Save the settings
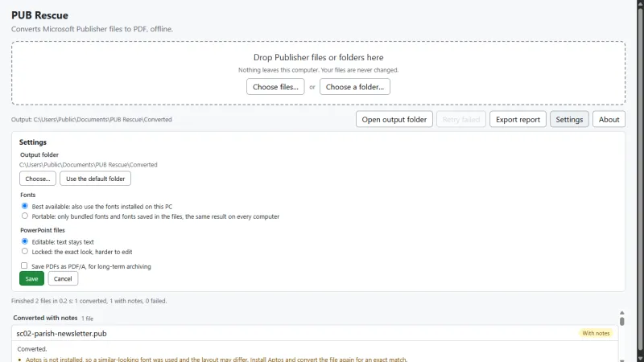 coord(31,278)
